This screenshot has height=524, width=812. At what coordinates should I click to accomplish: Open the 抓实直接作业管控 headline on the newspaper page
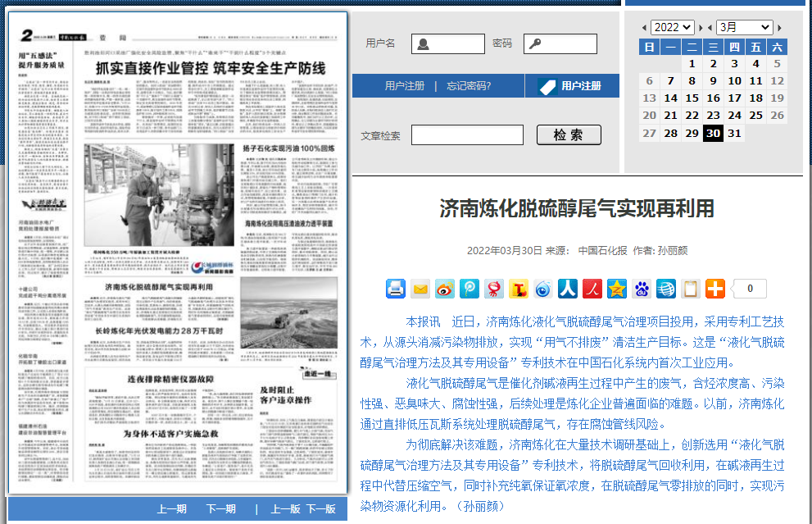pos(211,68)
